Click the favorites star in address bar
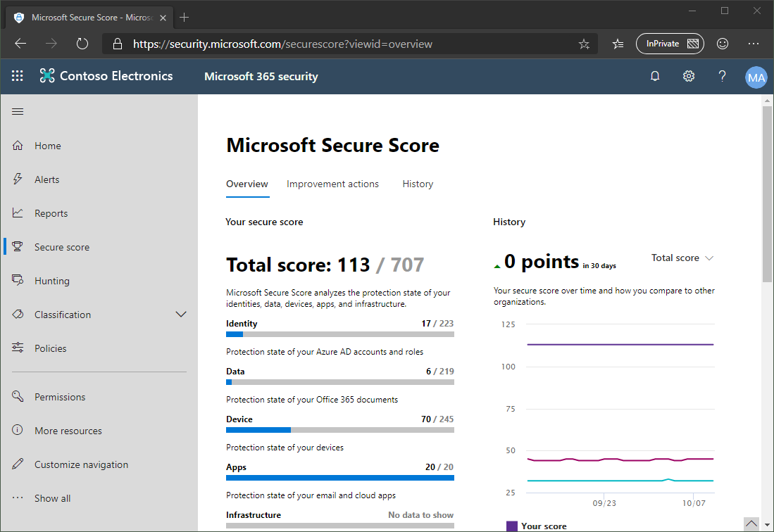The image size is (774, 532). [x=584, y=44]
